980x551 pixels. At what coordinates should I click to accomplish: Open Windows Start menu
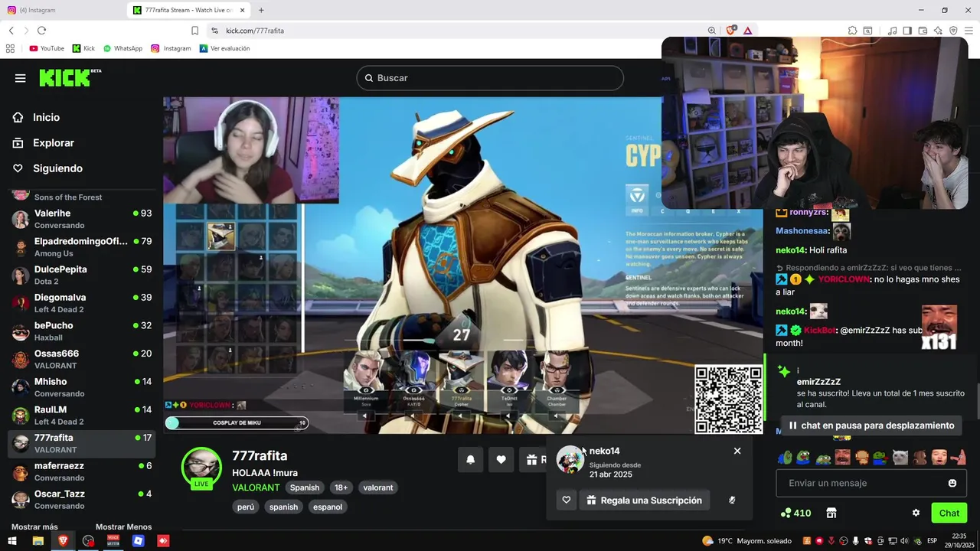pyautogui.click(x=11, y=540)
